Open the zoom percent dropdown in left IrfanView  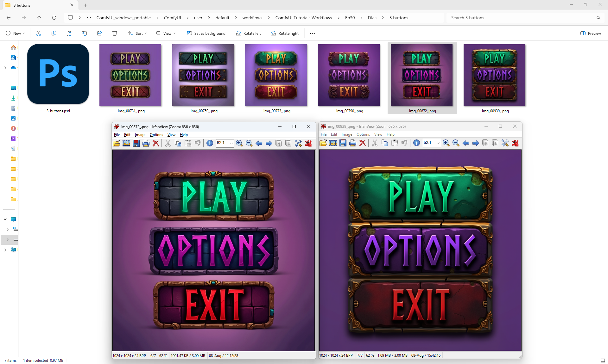[x=231, y=143]
